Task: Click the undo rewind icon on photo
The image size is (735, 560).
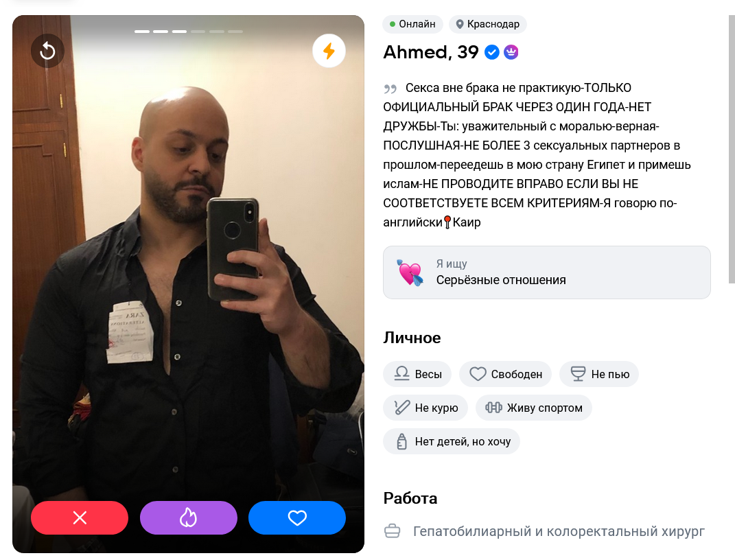Action: [47, 51]
